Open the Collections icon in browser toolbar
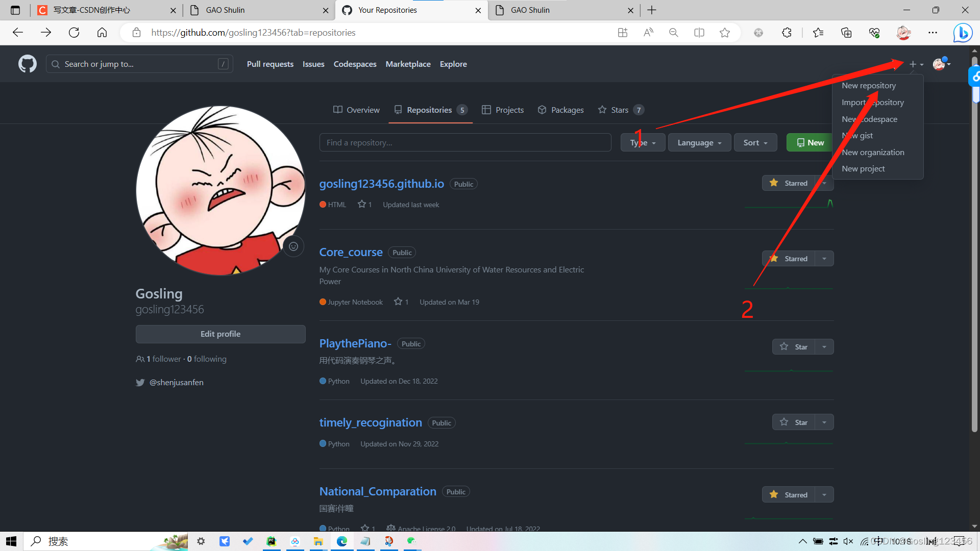The width and height of the screenshot is (980, 551). (846, 33)
